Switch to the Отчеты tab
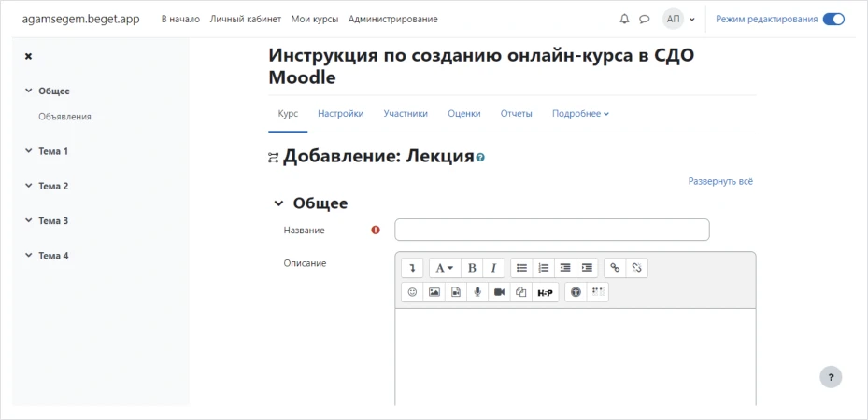The image size is (868, 420). pyautogui.click(x=517, y=114)
